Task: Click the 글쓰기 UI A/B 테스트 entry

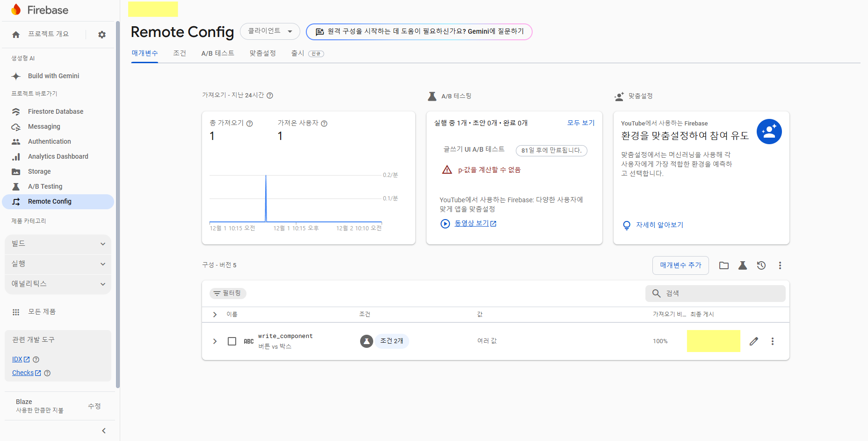Action: [x=474, y=149]
